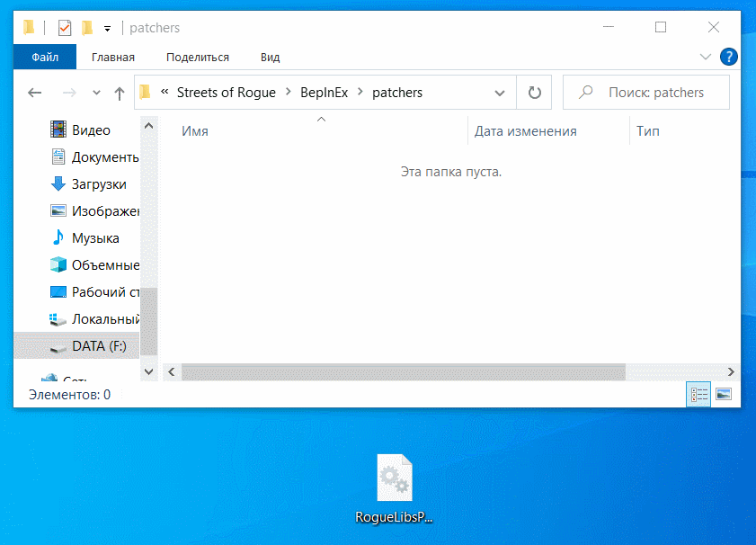
Task: Switch to the Главная ribbon tab
Action: tap(113, 57)
